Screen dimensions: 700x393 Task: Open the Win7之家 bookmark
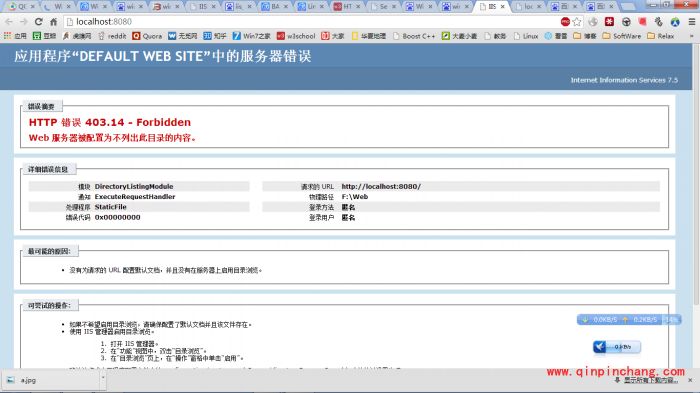(x=252, y=36)
